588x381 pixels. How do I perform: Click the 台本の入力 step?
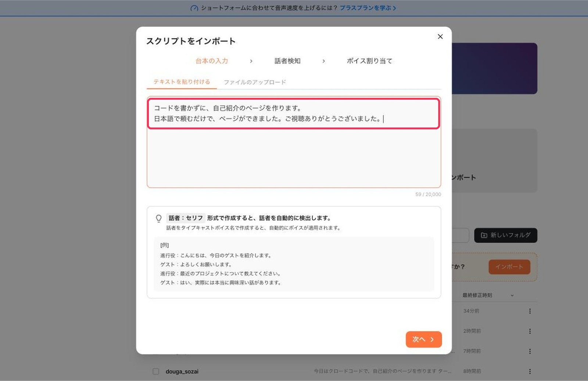coord(212,61)
